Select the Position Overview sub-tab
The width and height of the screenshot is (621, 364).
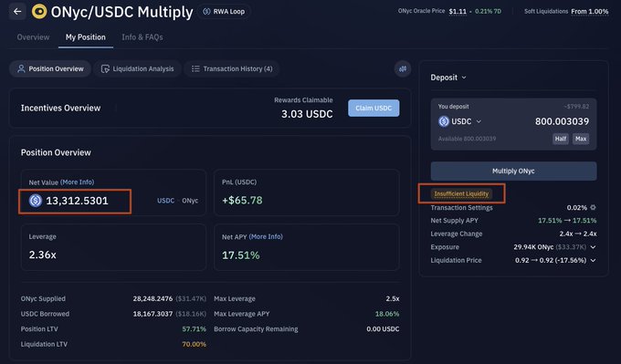point(50,68)
